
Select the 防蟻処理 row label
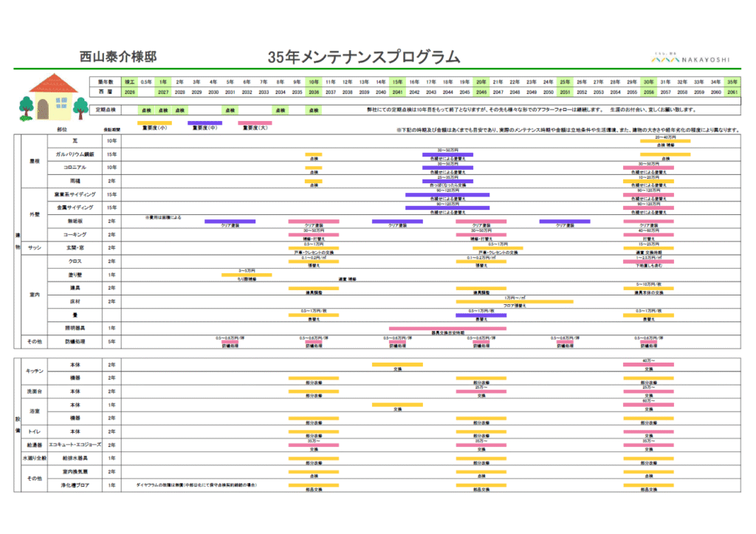[75, 342]
